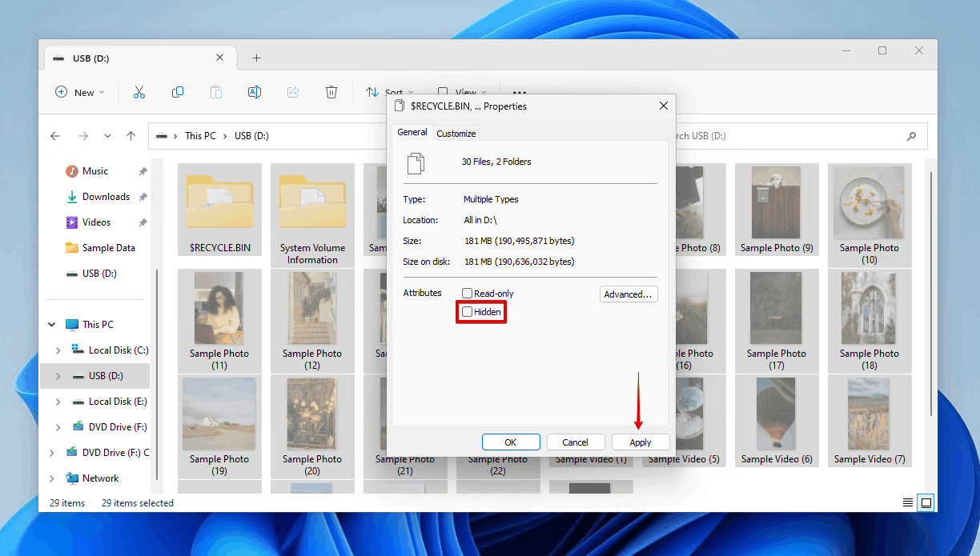The height and width of the screenshot is (556, 980).
Task: Toggle the Read-only attribute checkbox
Action: pos(468,294)
